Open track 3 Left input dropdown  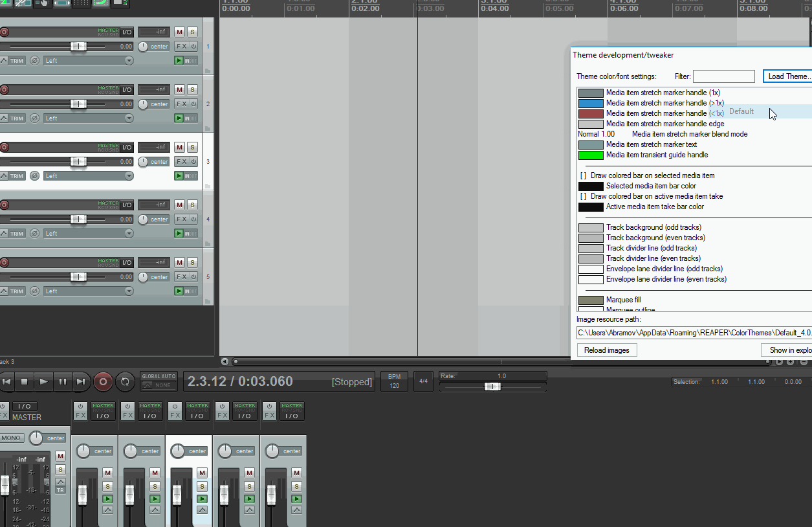tap(89, 176)
